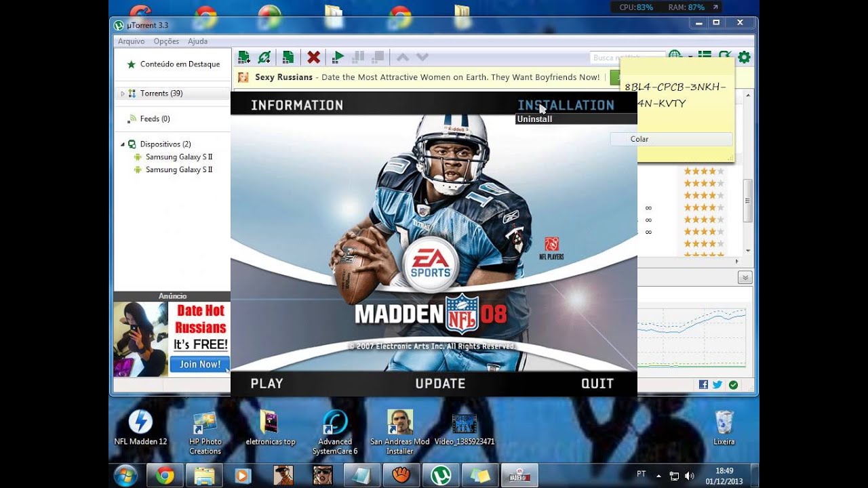Click the Move Down Queue arrow
The width and height of the screenshot is (868, 488).
point(422,57)
